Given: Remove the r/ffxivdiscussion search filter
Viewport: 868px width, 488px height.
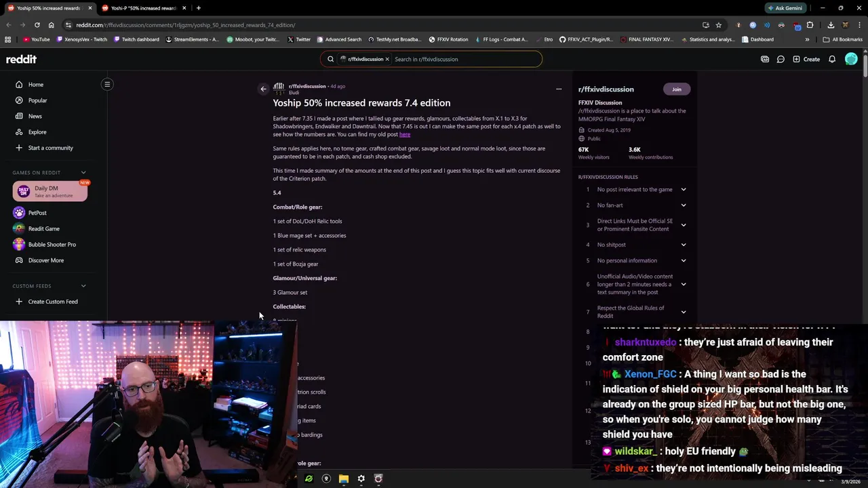Looking at the screenshot, I should tap(387, 59).
